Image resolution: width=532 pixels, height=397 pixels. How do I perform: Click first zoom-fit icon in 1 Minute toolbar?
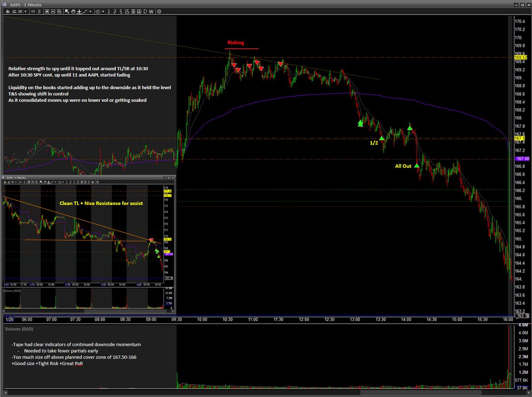point(47,12)
